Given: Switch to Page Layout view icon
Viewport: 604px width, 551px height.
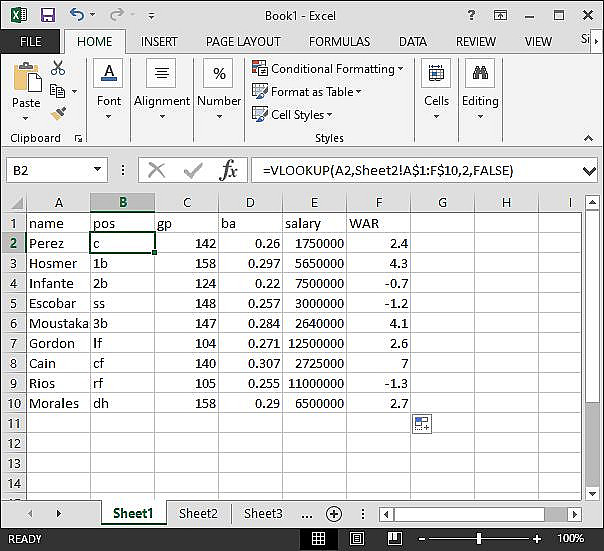Looking at the screenshot, I should point(357,538).
